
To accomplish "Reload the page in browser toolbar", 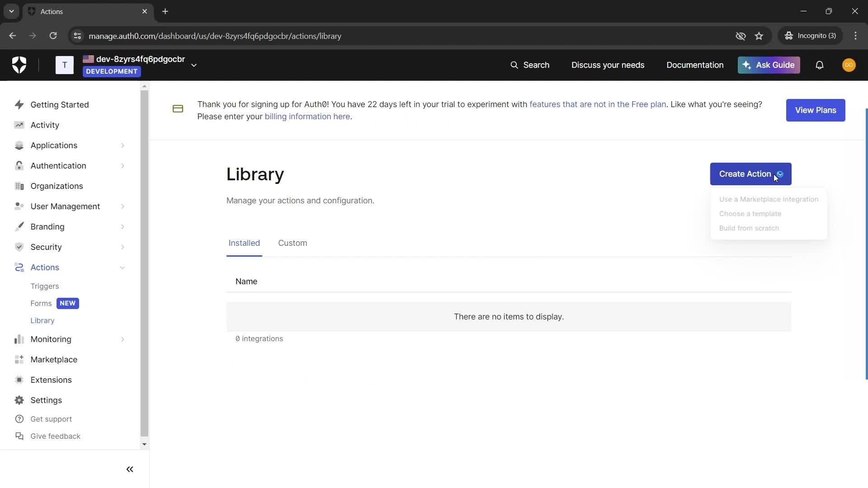I will point(53,36).
